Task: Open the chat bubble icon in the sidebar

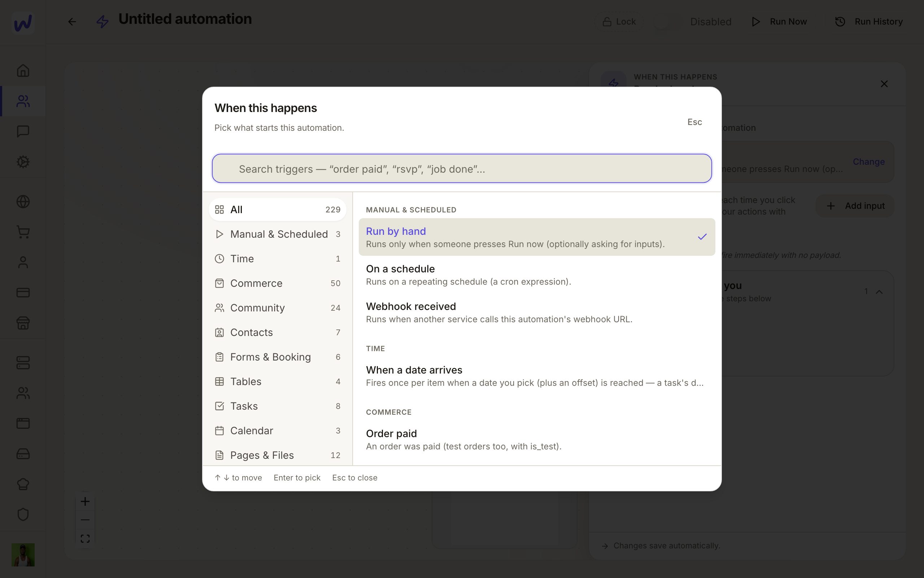Action: [23, 131]
